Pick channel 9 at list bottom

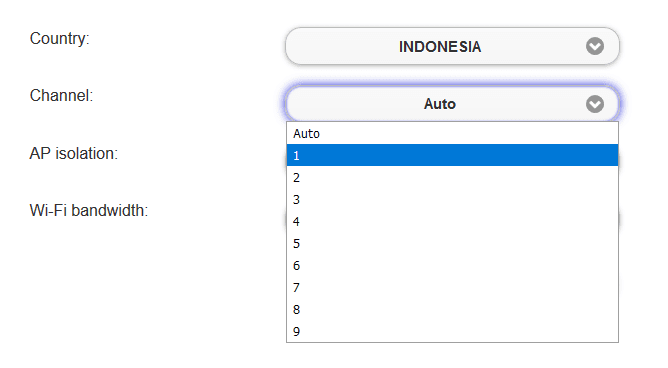[x=452, y=331]
